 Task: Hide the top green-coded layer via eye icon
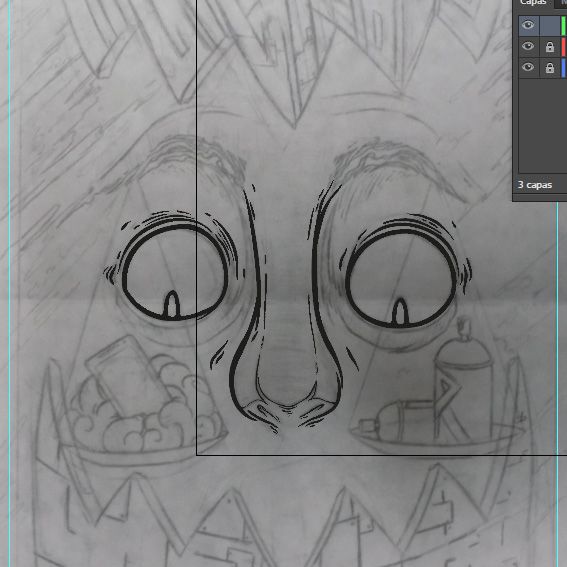(528, 25)
